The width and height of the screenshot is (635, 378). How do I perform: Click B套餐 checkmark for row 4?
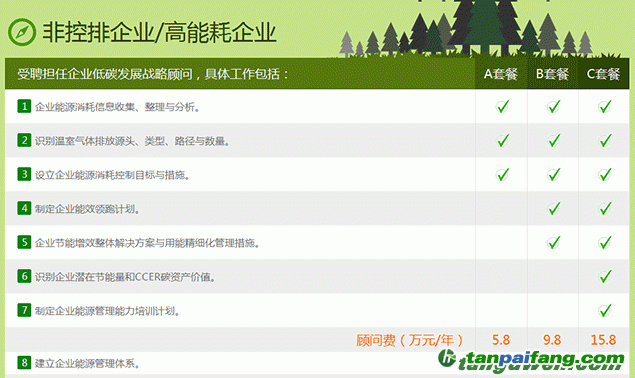554,209
